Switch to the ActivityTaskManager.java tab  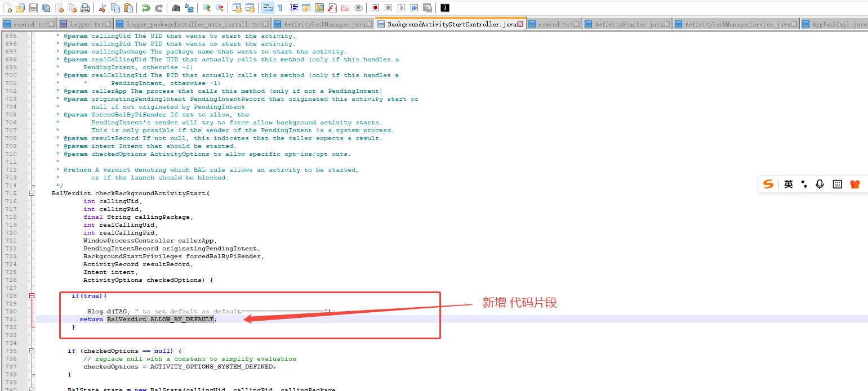pyautogui.click(x=323, y=24)
